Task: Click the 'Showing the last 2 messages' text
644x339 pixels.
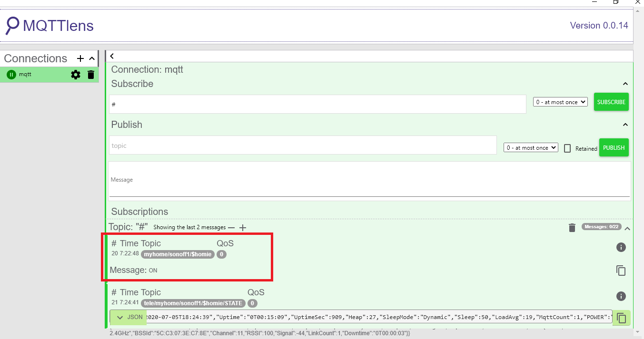Action: point(189,227)
